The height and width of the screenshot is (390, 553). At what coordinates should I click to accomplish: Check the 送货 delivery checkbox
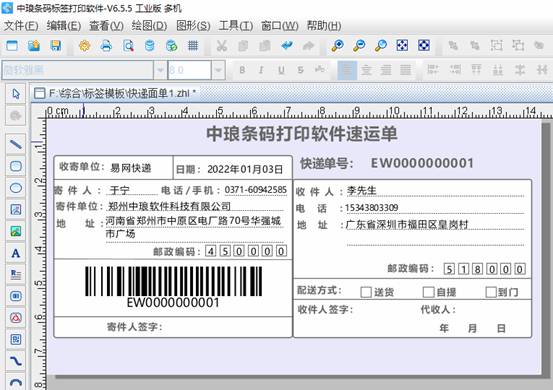tap(366, 292)
